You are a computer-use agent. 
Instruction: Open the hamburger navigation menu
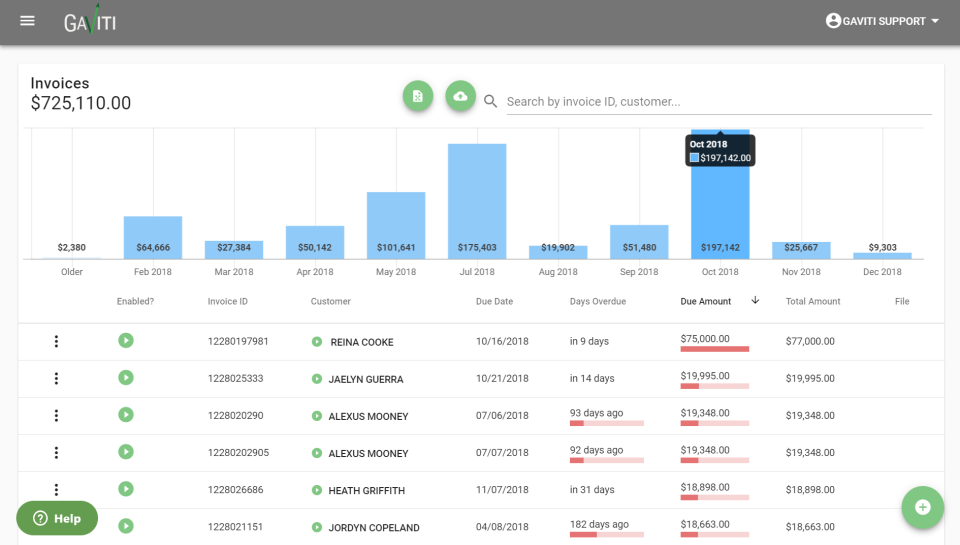click(x=27, y=21)
